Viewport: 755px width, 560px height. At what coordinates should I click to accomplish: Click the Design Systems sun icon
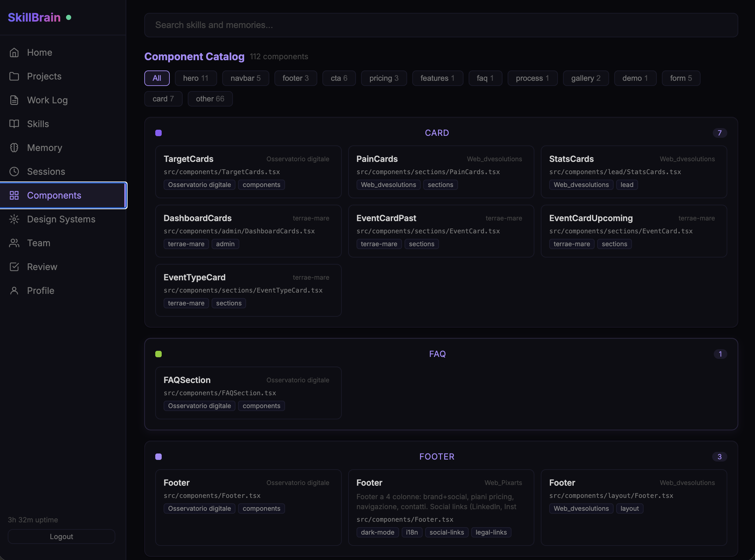coord(14,219)
